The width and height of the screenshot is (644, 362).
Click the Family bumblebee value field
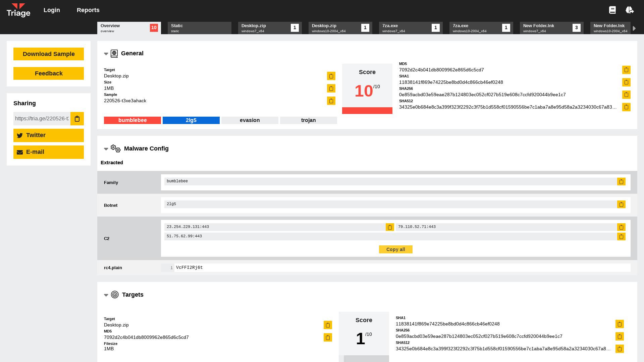tap(390, 181)
